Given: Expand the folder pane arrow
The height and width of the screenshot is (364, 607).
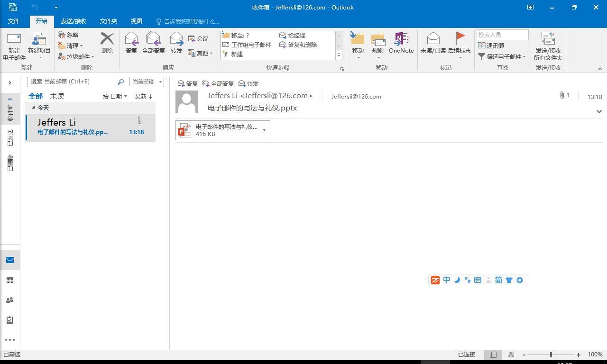Looking at the screenshot, I should pyautogui.click(x=10, y=83).
